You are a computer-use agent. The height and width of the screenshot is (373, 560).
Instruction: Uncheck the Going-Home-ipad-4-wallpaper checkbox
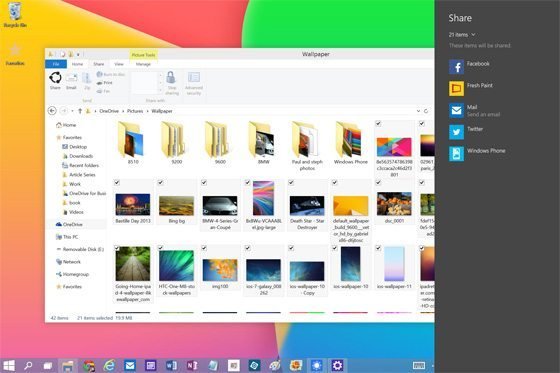tap(117, 248)
